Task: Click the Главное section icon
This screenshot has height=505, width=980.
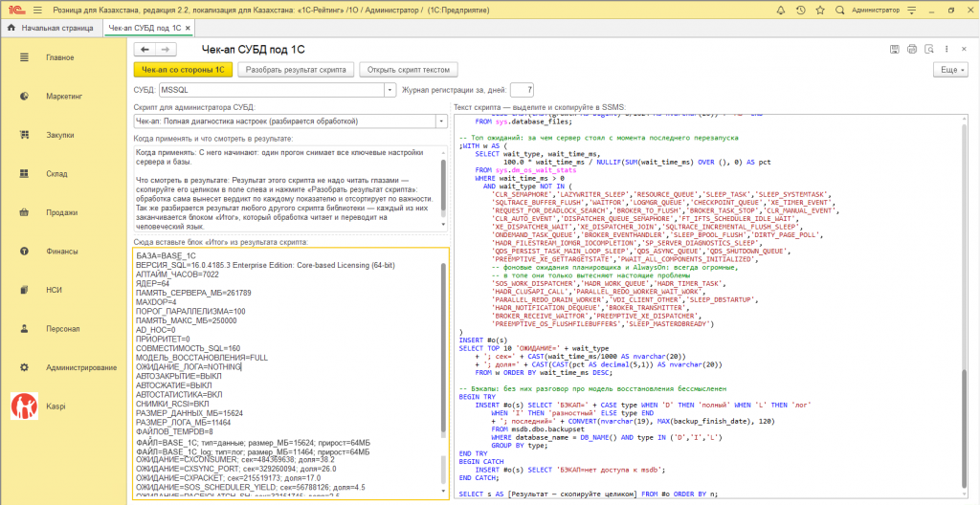Action: click(x=24, y=57)
